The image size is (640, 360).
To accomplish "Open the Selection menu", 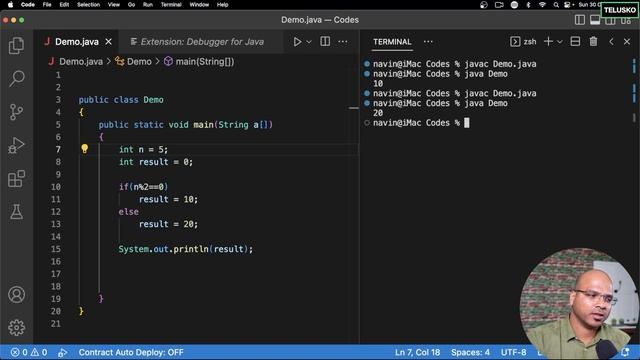I will pyautogui.click(x=88, y=5).
